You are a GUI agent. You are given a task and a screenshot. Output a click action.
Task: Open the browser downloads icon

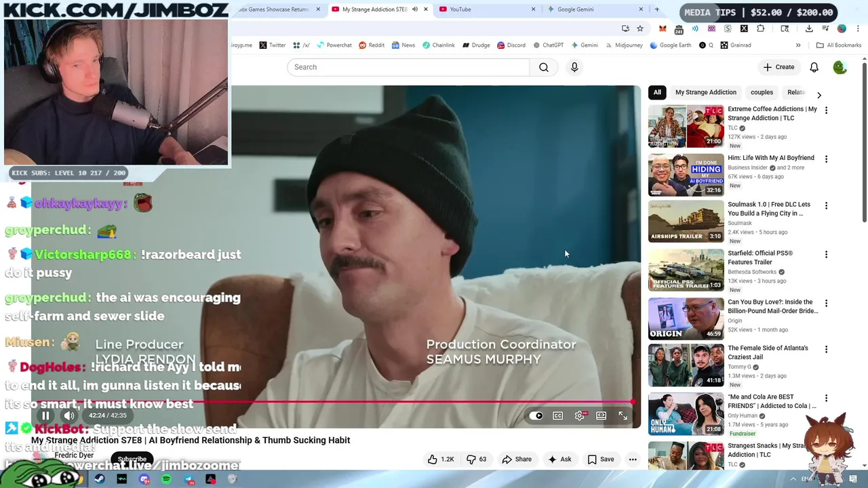tap(809, 28)
